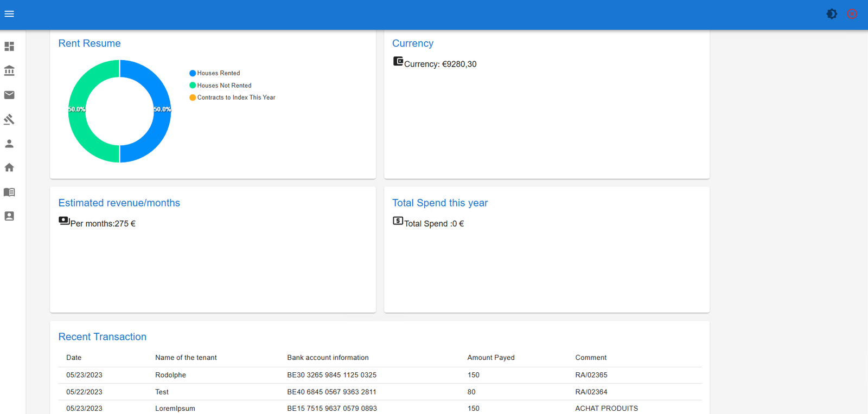Go to the house icon in sidebar
868x414 pixels.
[x=9, y=167]
